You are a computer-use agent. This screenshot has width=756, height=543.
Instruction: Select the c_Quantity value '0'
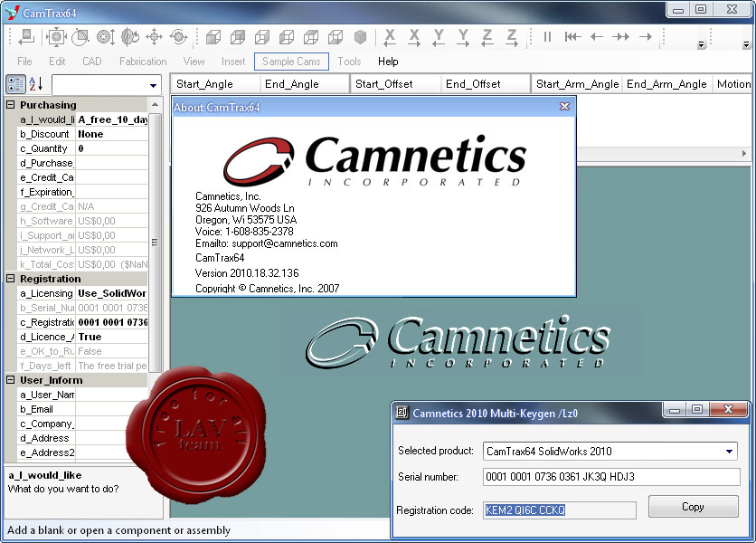click(x=112, y=148)
